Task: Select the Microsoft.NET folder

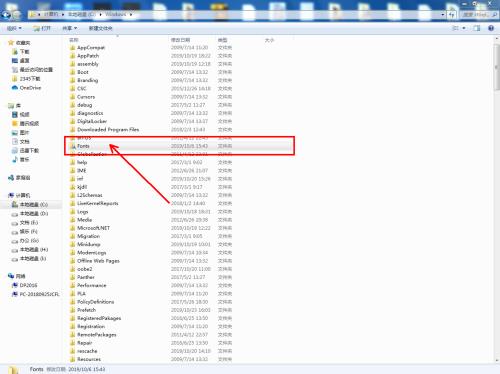Action: pyautogui.click(x=90, y=228)
